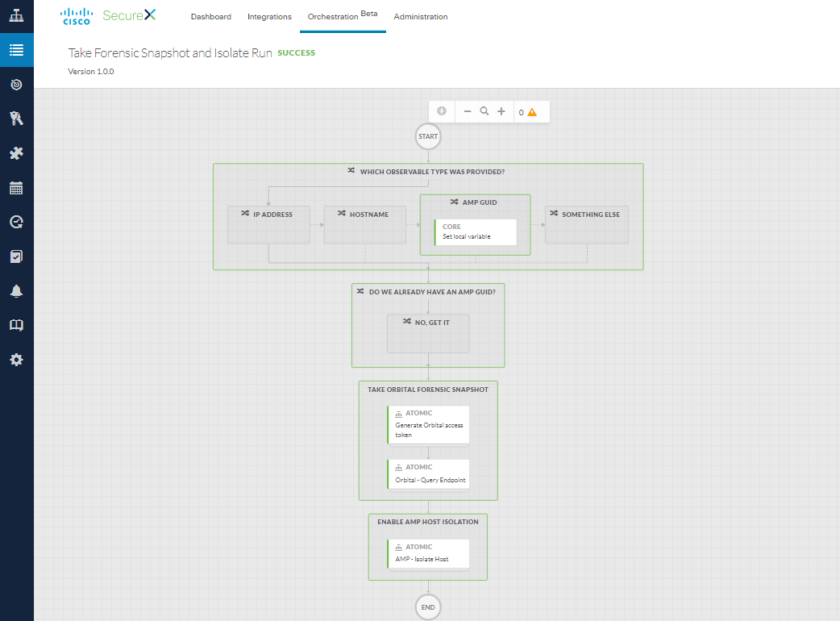Click shuffle icon beside NO, GET IT
The image size is (840, 621).
pos(406,322)
